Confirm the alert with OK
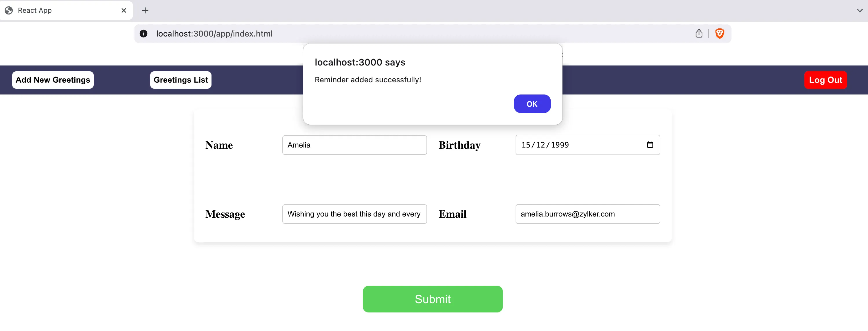 point(532,104)
